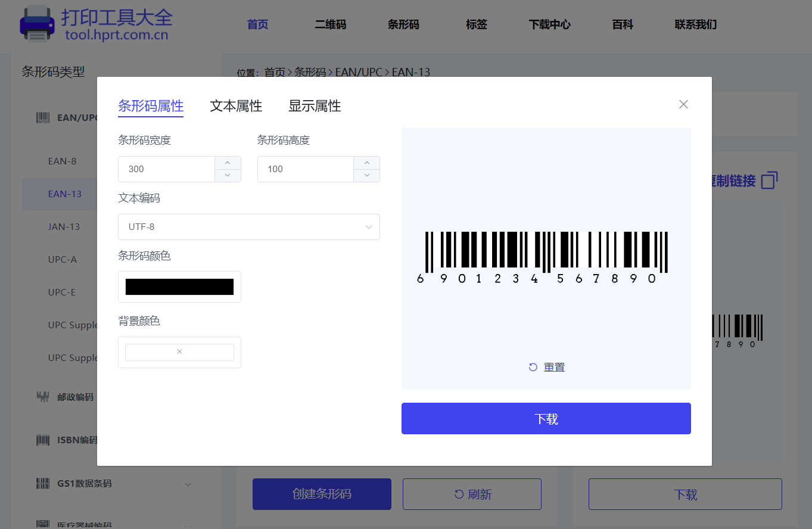Click the reset circular arrow icon
Viewport: 812px width, 529px height.
click(x=533, y=367)
